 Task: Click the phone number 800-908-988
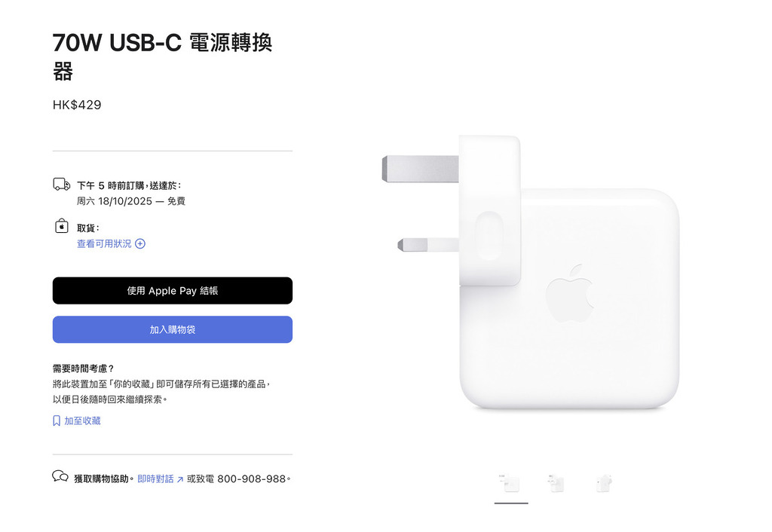(x=252, y=478)
